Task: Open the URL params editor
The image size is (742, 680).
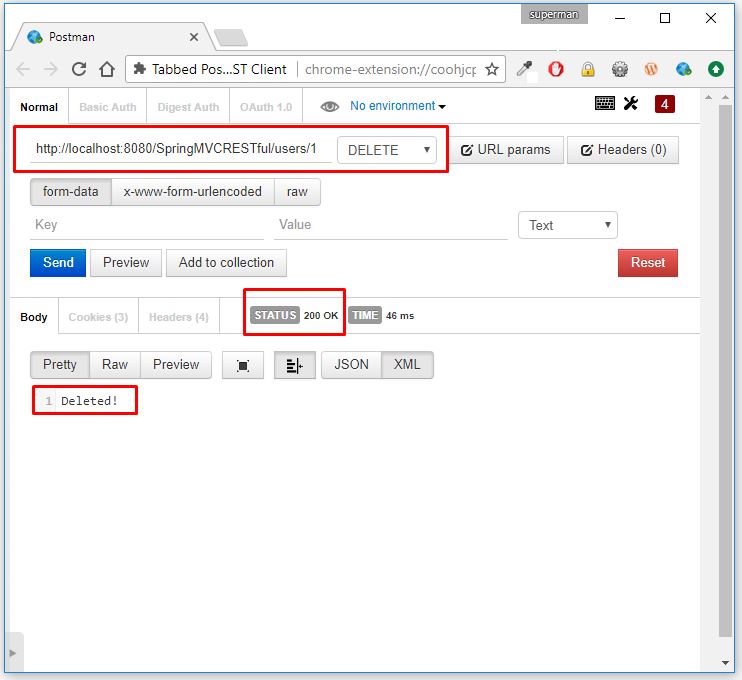Action: pyautogui.click(x=505, y=150)
